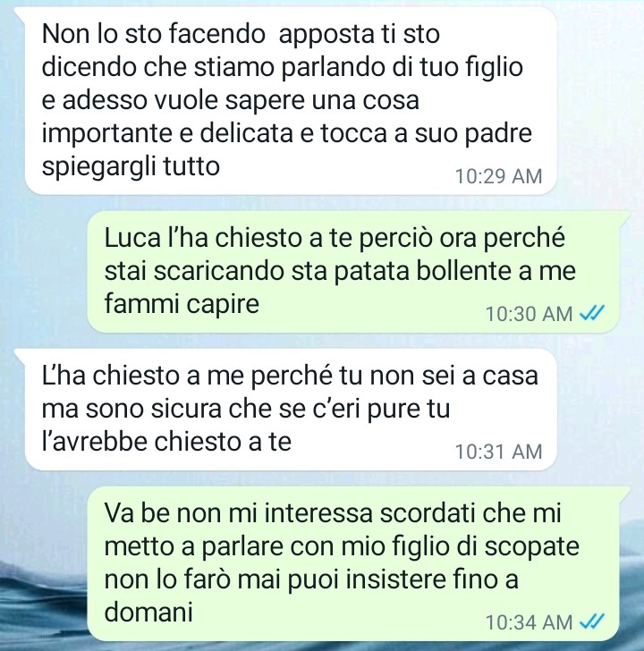This screenshot has height=651, width=644.
Task: Click the word 'domani' in last message
Action: point(148,612)
